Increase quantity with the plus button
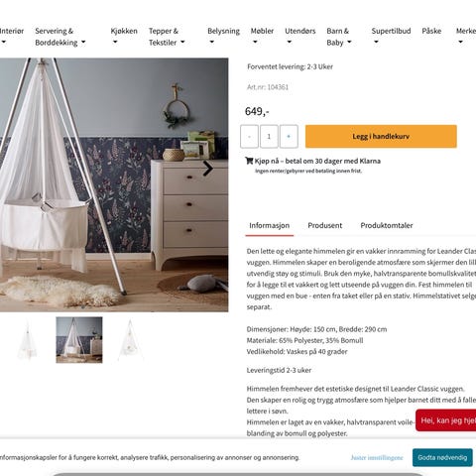Screen dimensions: 476x476 tap(289, 136)
